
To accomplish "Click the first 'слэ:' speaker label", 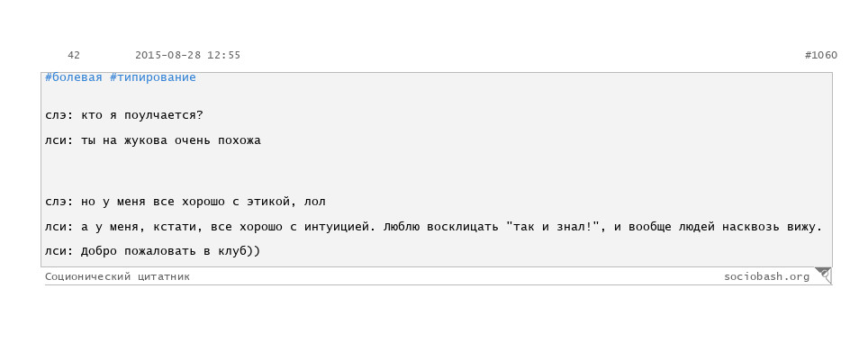I will coord(59,115).
